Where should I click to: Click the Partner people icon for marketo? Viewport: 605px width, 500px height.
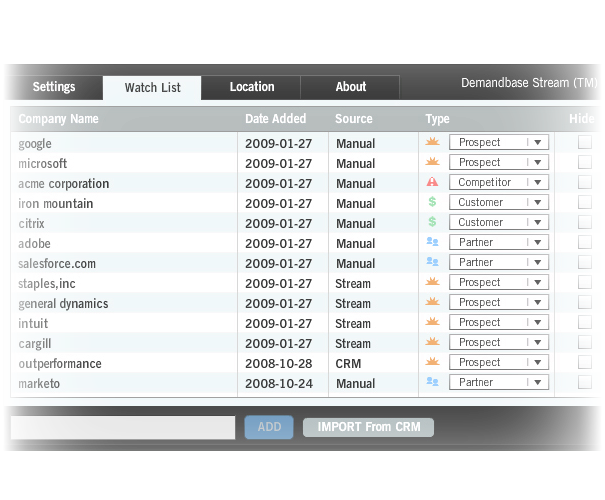[432, 382]
